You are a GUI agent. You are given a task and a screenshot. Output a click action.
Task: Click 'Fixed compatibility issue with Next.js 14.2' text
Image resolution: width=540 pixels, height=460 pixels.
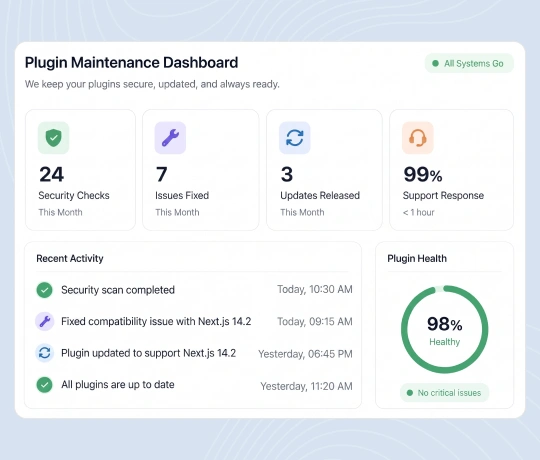click(x=156, y=322)
